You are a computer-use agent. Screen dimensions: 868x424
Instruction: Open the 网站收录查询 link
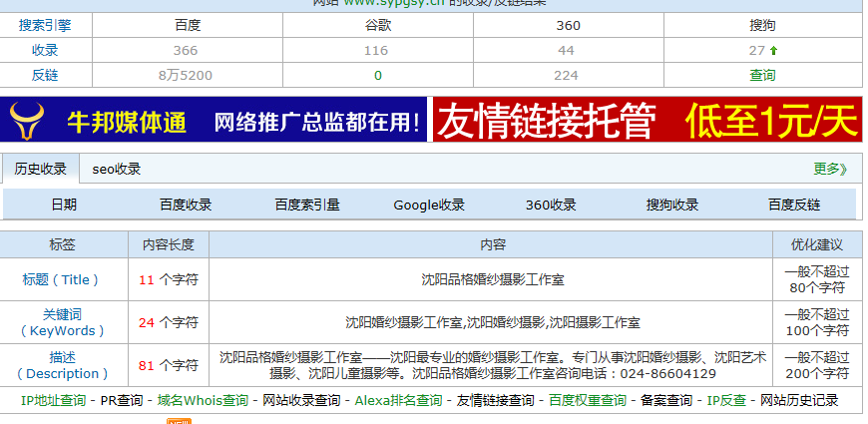tap(301, 400)
